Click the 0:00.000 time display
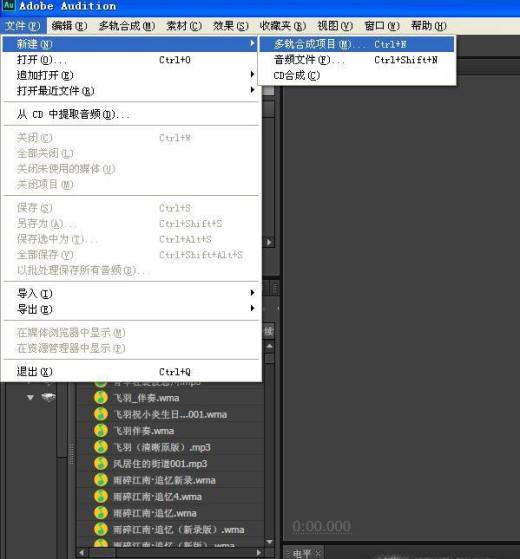520x559 pixels. click(x=321, y=526)
